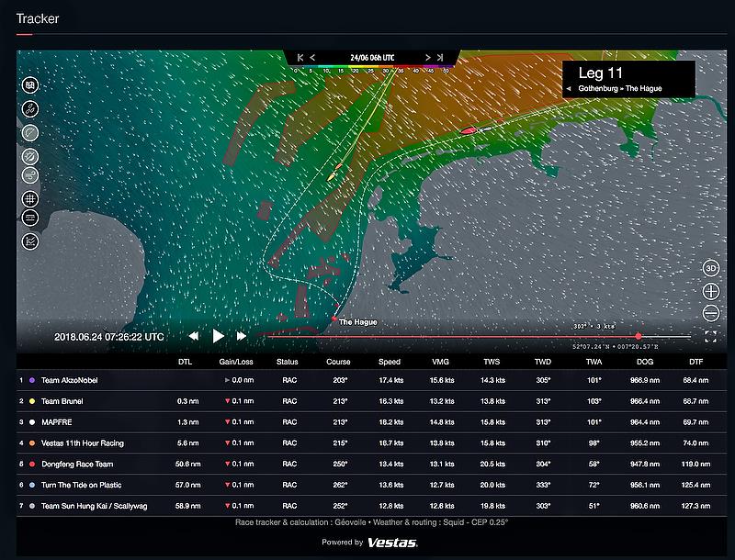Toggle the wind flow overlay icon
Viewport: 735px width, 560px height.
click(x=30, y=175)
